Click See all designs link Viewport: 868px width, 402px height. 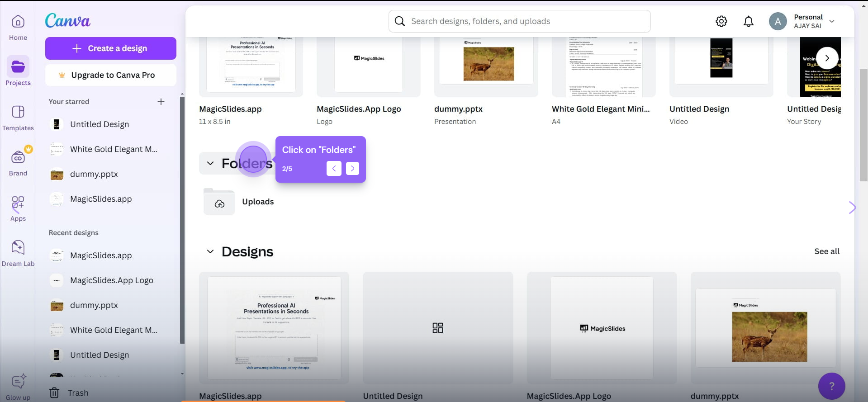pos(827,251)
